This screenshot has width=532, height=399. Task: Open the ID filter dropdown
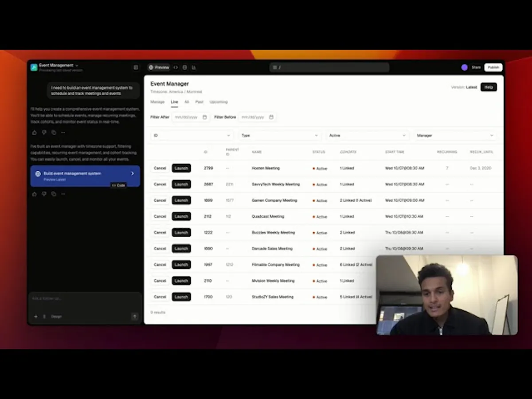click(192, 135)
